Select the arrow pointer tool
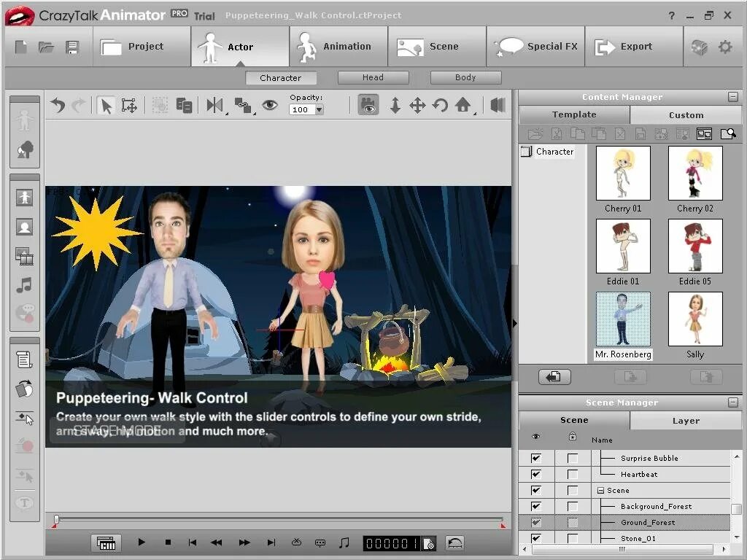747x560 pixels. (x=107, y=105)
